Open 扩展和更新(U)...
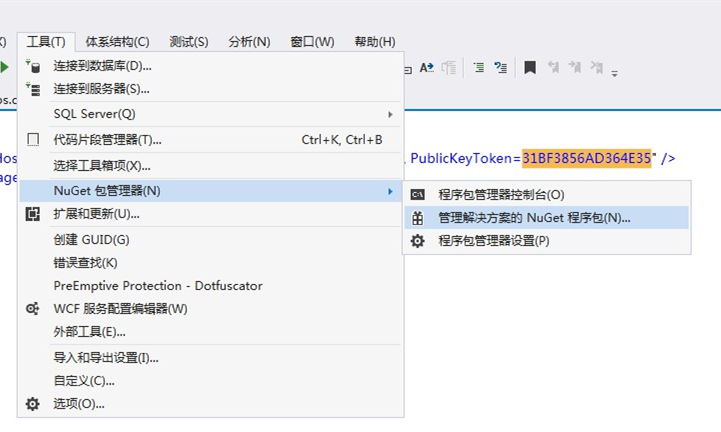Image resolution: width=721 pixels, height=432 pixels. tap(211, 214)
